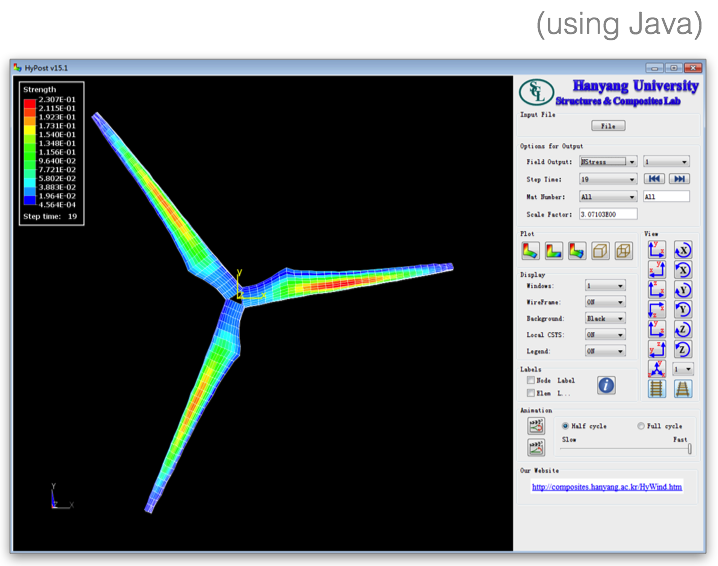Screen dimensions: 718x566
Task: Expand the Step Time dropdown
Action: [608, 179]
